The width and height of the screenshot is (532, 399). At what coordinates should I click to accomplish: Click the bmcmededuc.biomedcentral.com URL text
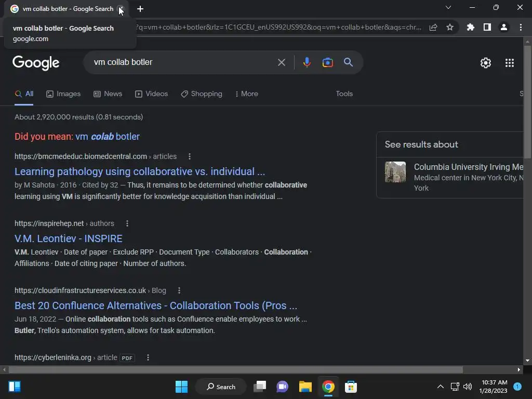[x=81, y=156]
